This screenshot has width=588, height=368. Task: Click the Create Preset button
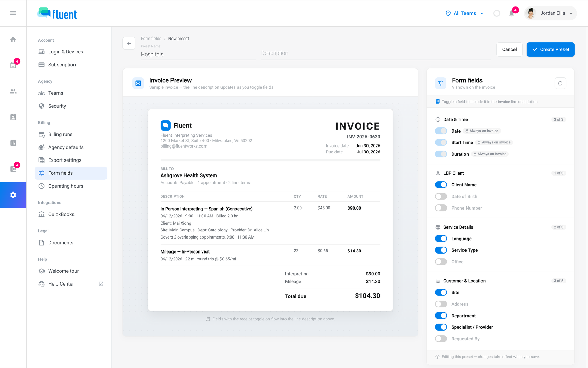[x=551, y=49]
